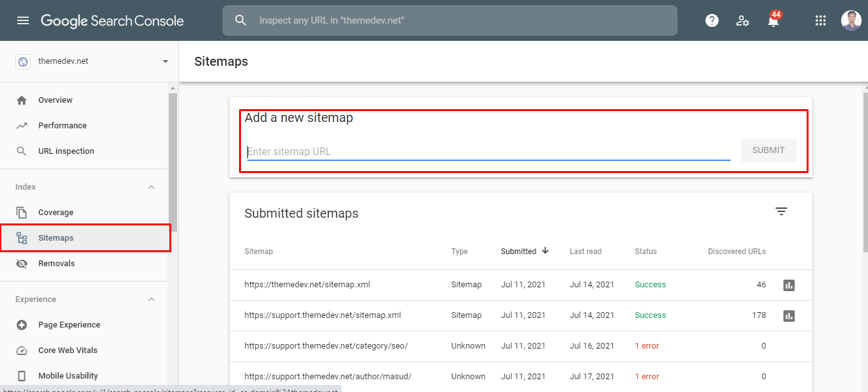This screenshot has height=392, width=868.
Task: Click the Coverage pages icon
Action: click(22, 213)
